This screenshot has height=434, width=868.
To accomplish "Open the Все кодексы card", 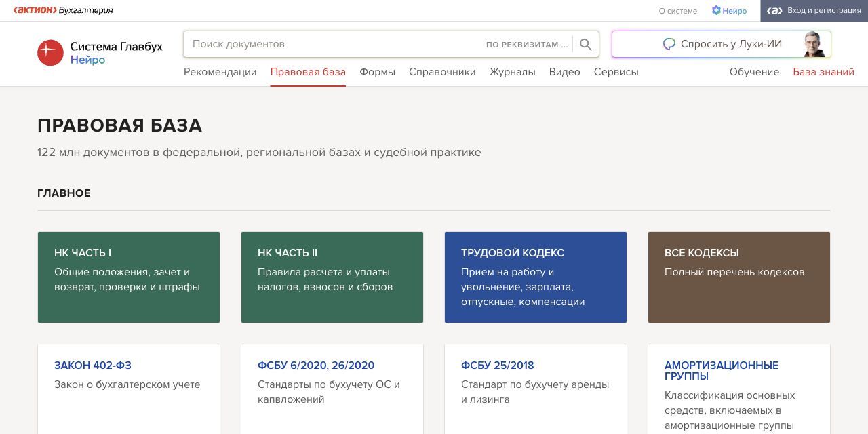I will click(739, 277).
